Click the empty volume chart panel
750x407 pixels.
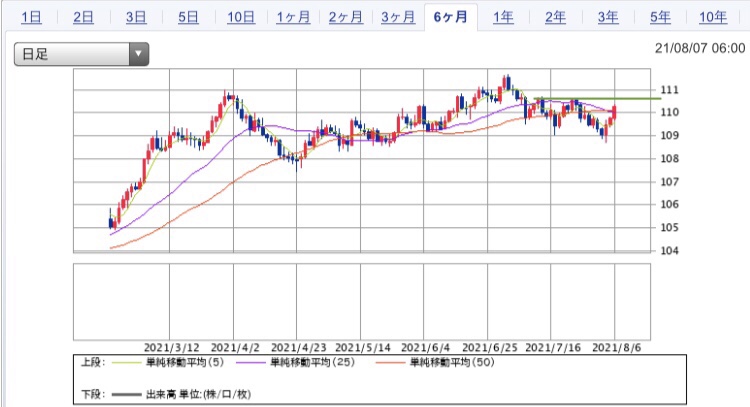362,302
